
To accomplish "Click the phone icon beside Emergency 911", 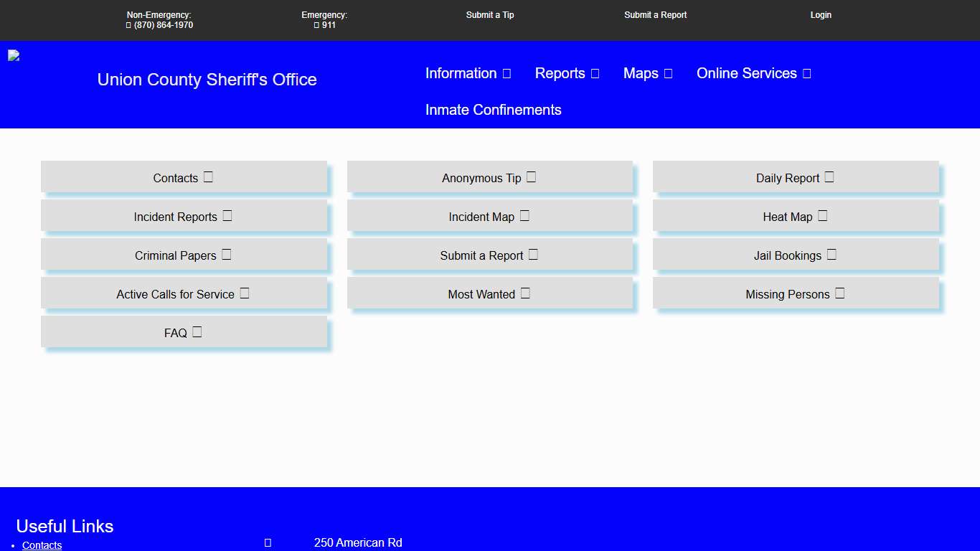I will pos(316,24).
